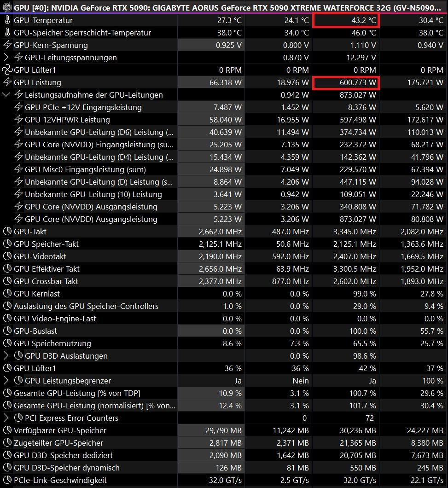Click lightning icon of Unbekannte GPU-Leitung (10)

18,194
